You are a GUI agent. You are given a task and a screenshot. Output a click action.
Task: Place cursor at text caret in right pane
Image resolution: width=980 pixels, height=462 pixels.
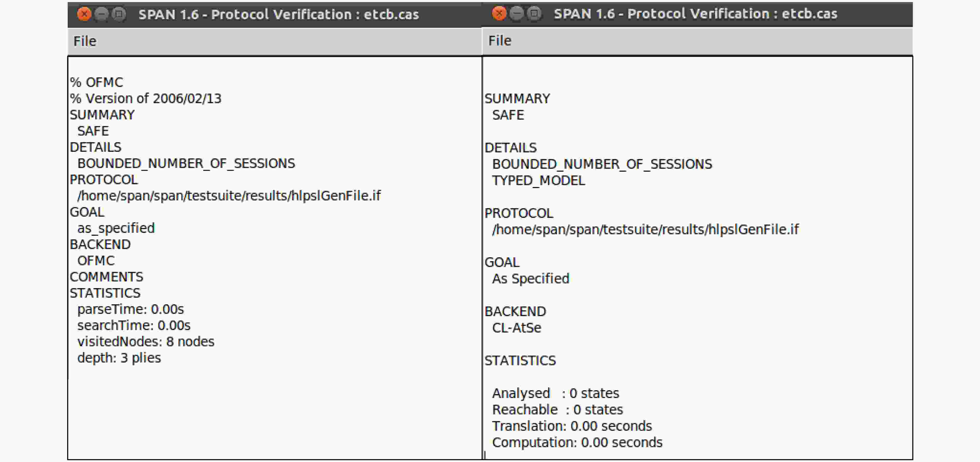(485, 455)
